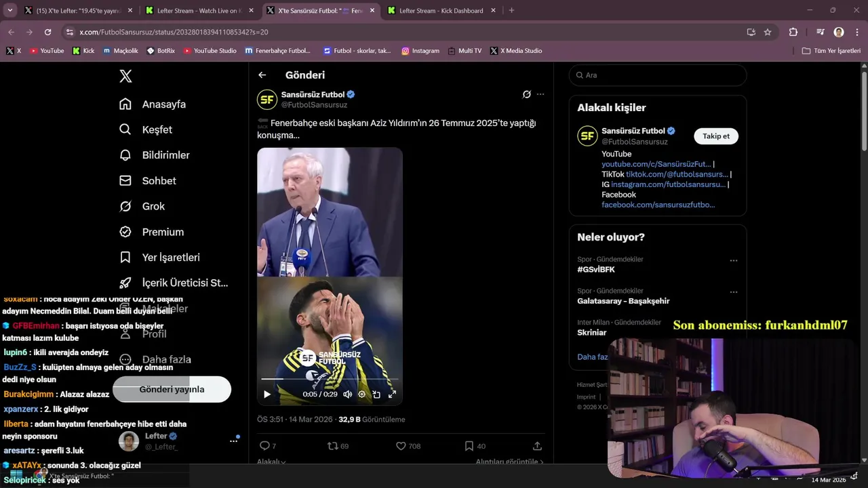Click Gönderi yayınla button
The image size is (868, 488).
pyautogui.click(x=172, y=389)
